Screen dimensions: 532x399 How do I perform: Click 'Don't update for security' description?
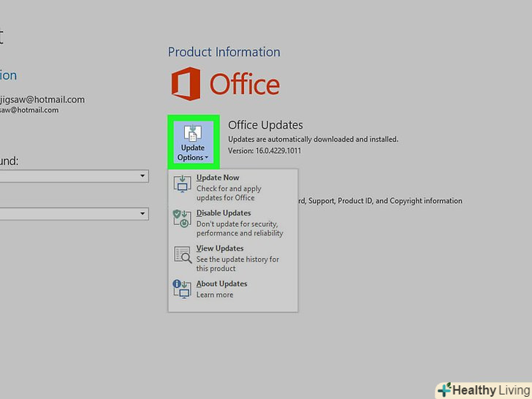[x=240, y=228]
